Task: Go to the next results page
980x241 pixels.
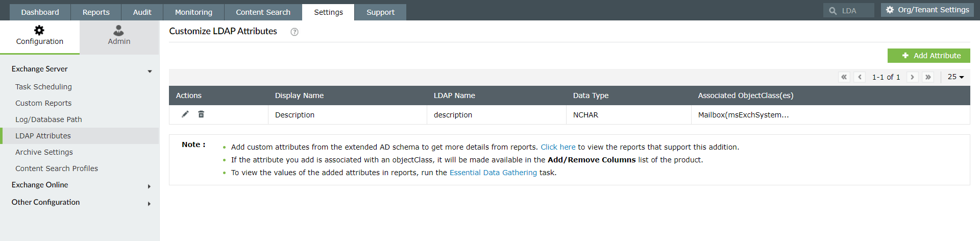Action: click(x=912, y=77)
